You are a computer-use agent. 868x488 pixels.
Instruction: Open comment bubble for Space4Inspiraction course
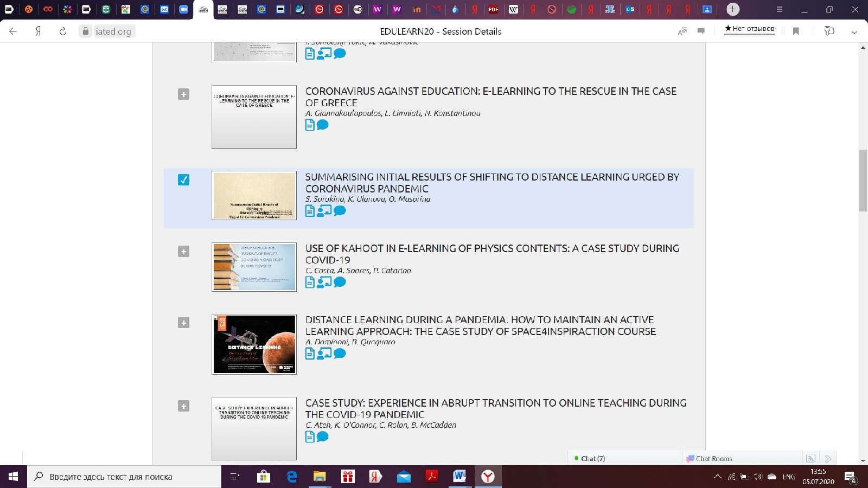pos(340,354)
